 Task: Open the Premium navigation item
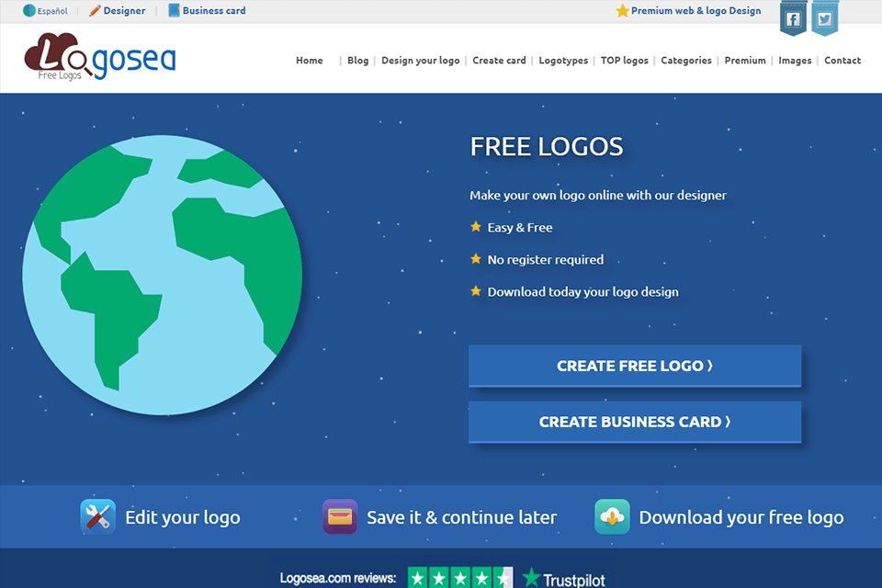tap(745, 61)
